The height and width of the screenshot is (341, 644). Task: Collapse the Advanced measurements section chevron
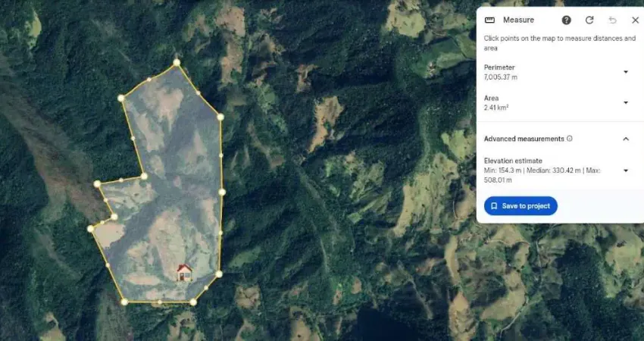point(626,139)
